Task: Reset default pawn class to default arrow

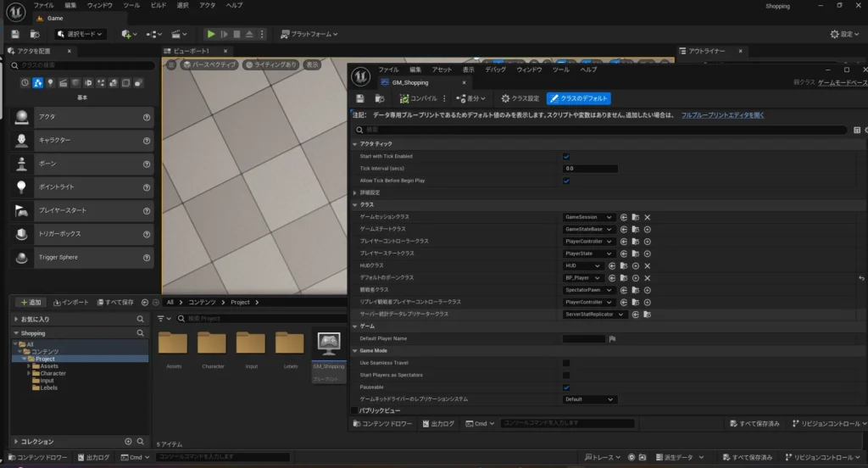Action: pyautogui.click(x=861, y=278)
